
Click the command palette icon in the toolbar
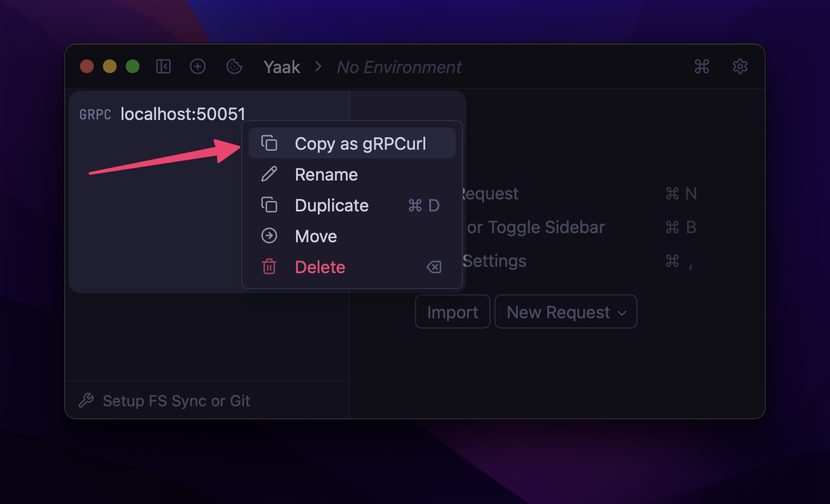point(702,66)
